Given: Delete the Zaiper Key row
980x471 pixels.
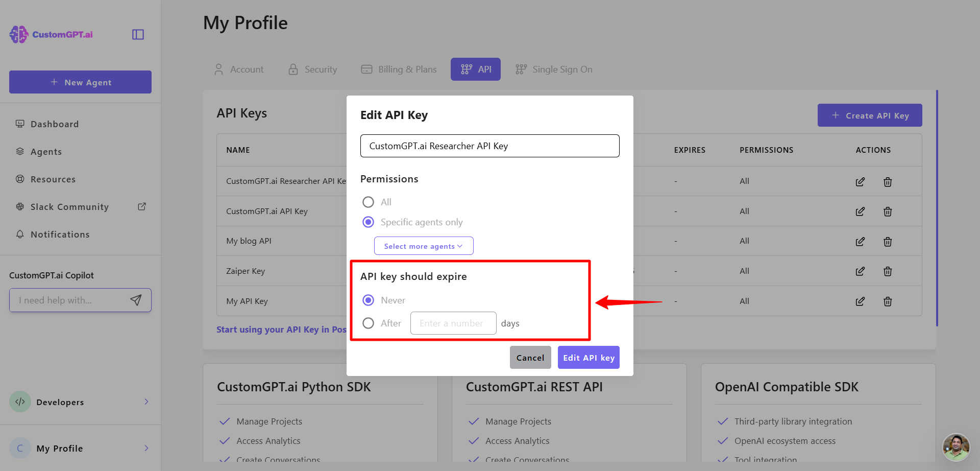Looking at the screenshot, I should click(x=888, y=271).
